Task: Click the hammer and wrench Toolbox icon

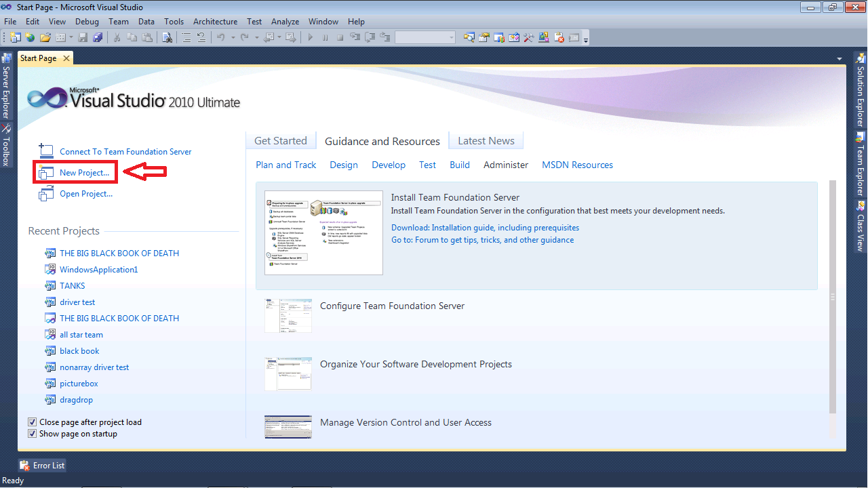Action: pyautogui.click(x=529, y=37)
